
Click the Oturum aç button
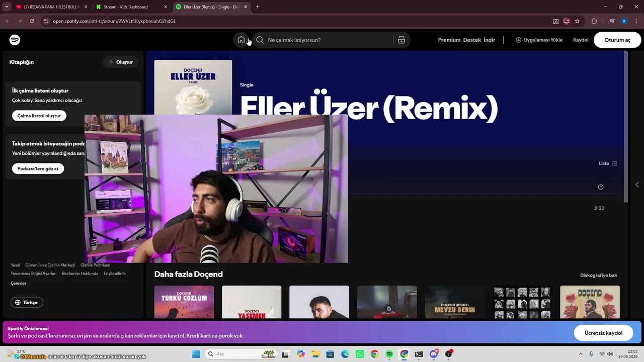pyautogui.click(x=617, y=40)
